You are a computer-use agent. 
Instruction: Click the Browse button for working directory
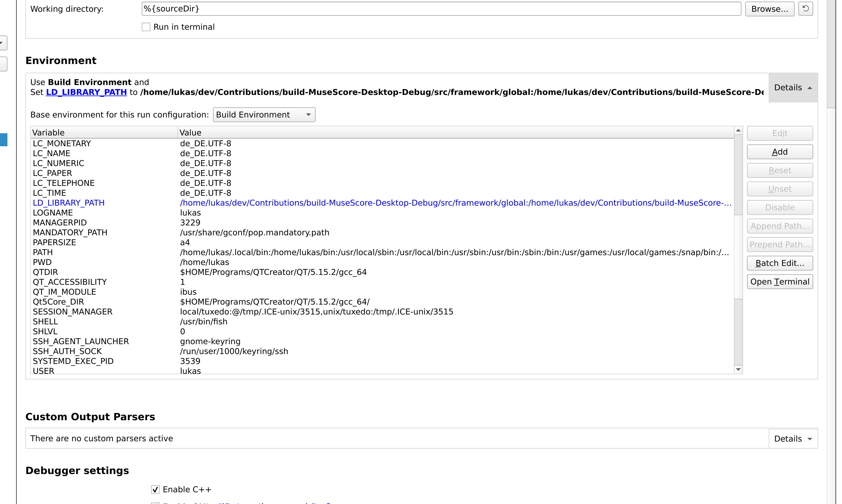769,8
